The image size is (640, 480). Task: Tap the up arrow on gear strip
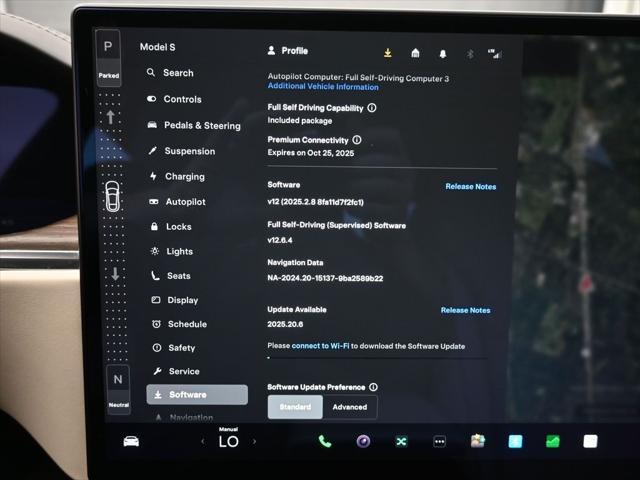pos(110,117)
